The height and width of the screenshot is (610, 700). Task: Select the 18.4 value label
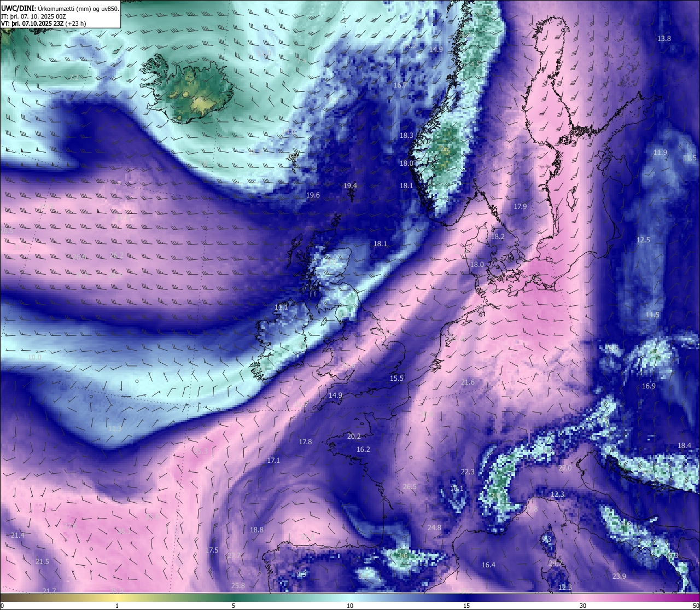[684, 445]
